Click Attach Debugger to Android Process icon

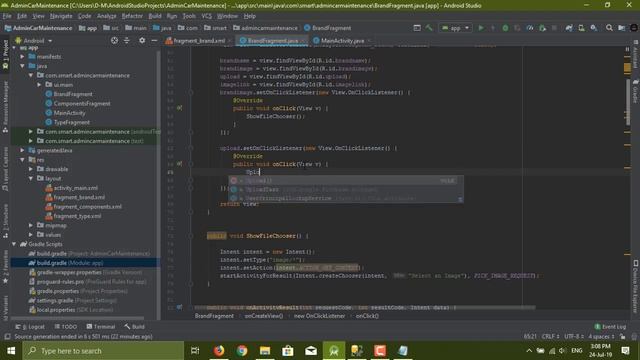(x=542, y=28)
